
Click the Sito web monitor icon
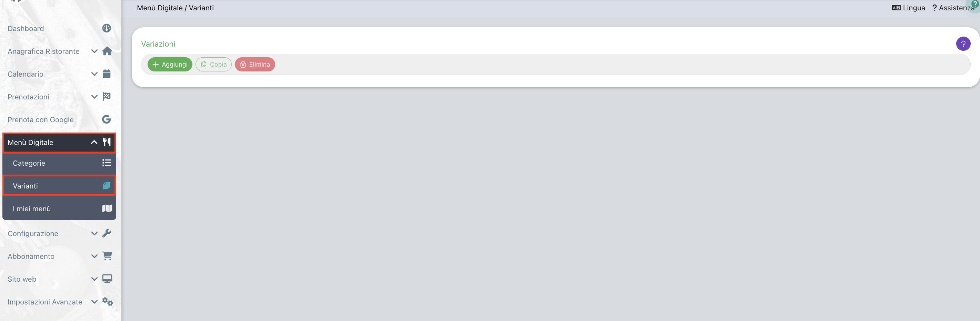(x=107, y=279)
